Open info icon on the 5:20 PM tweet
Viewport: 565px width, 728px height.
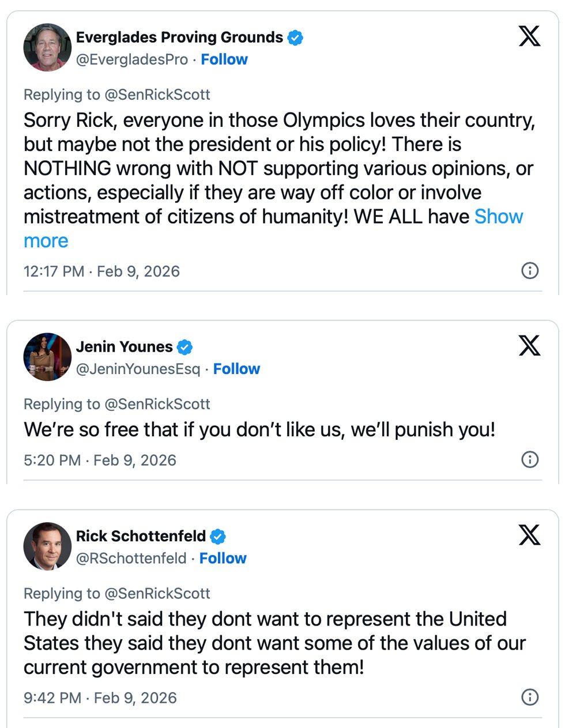click(530, 459)
